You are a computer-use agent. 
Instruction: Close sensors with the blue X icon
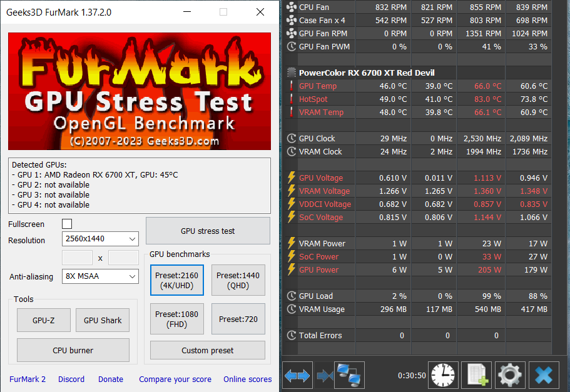click(x=544, y=375)
